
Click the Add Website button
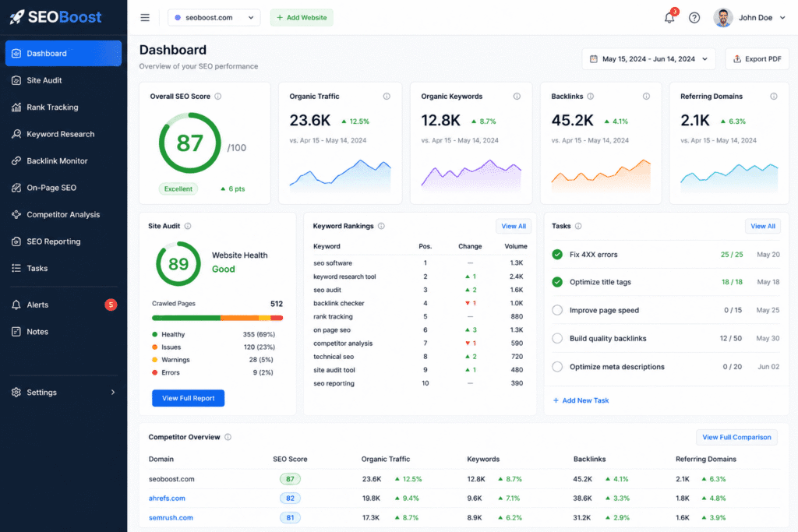[302, 18]
